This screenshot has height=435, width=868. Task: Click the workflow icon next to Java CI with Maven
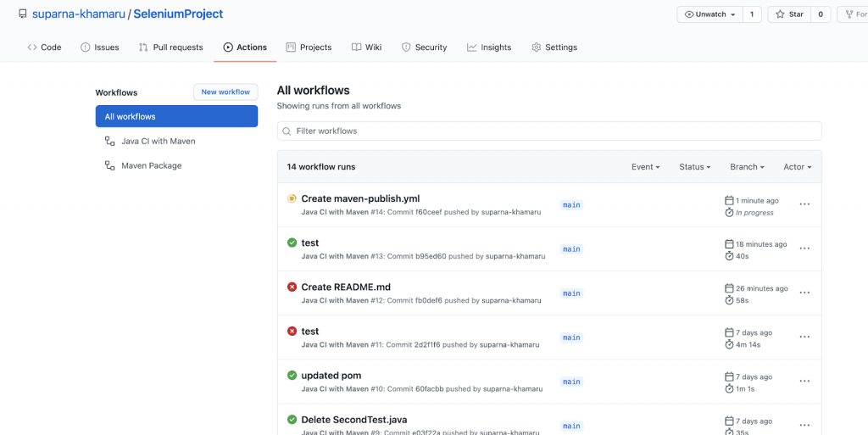[109, 142]
